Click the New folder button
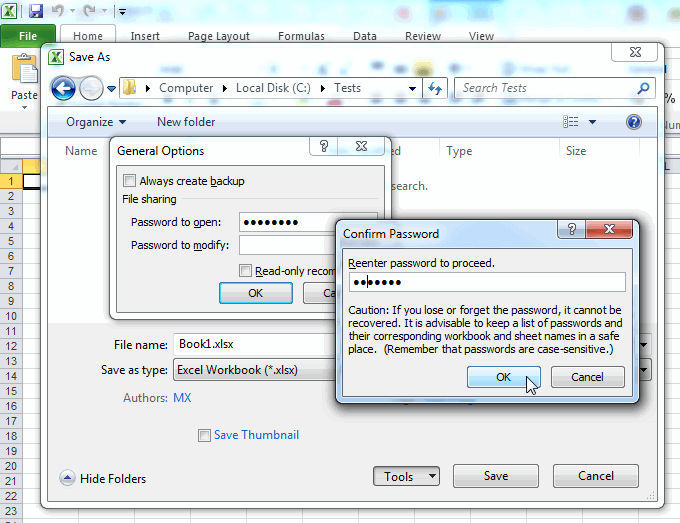 [x=186, y=122]
